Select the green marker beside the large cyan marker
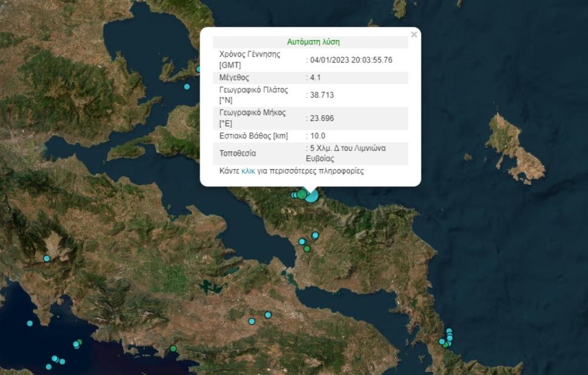This screenshot has width=588, height=375. tap(301, 194)
